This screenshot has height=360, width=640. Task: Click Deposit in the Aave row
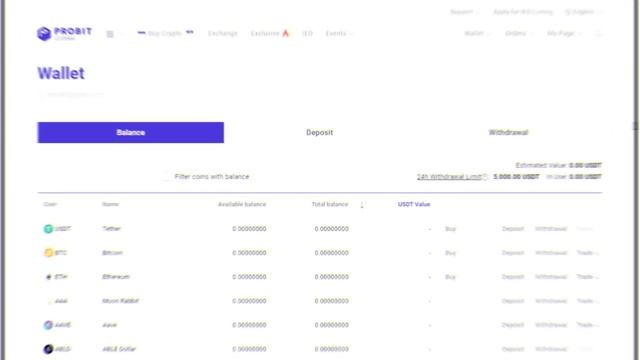(x=513, y=325)
